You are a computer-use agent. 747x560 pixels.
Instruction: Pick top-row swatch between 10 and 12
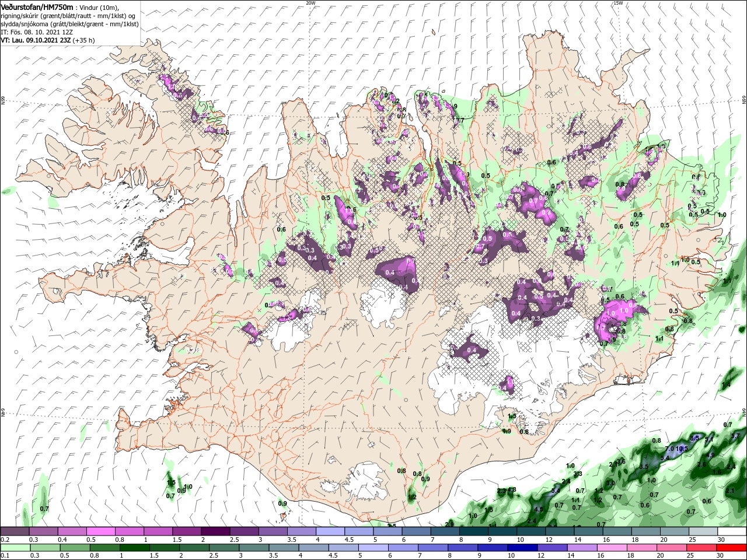tap(530, 531)
